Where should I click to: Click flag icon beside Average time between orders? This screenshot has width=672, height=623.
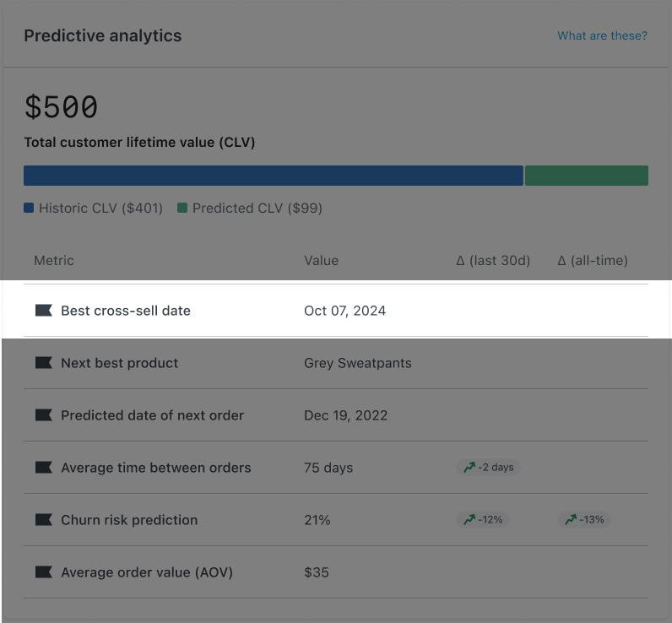pos(43,468)
